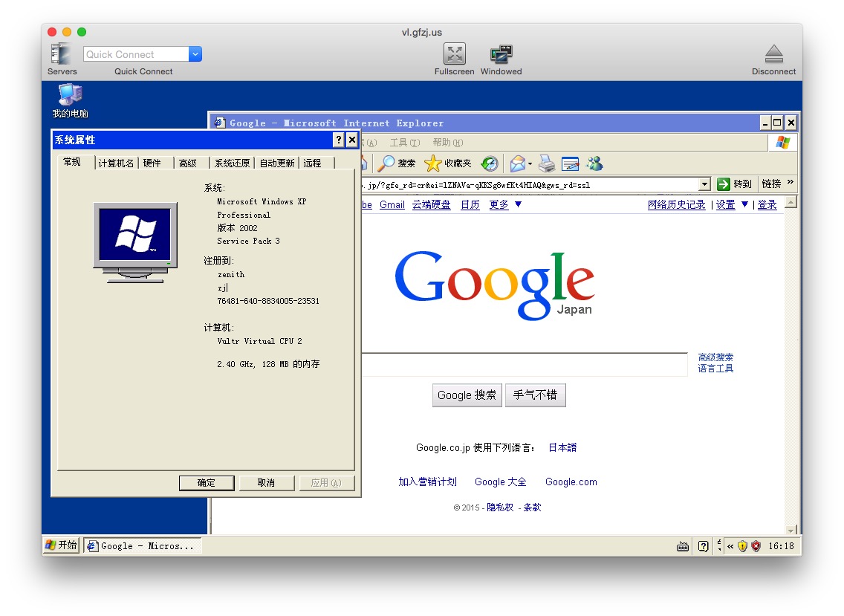Switch to the 硬件 tab

(x=152, y=163)
